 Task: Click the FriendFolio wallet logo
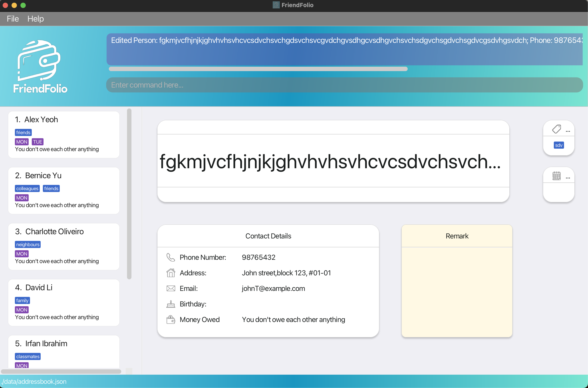click(x=39, y=61)
